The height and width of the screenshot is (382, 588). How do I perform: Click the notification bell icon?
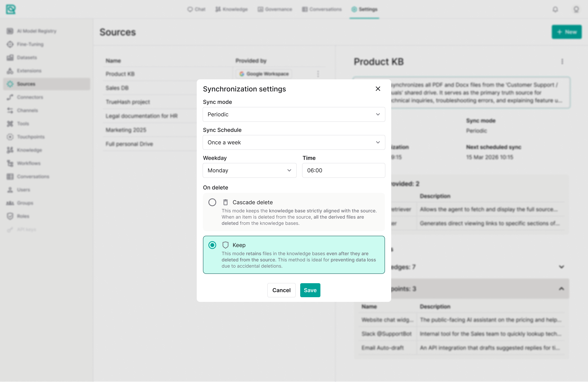555,10
